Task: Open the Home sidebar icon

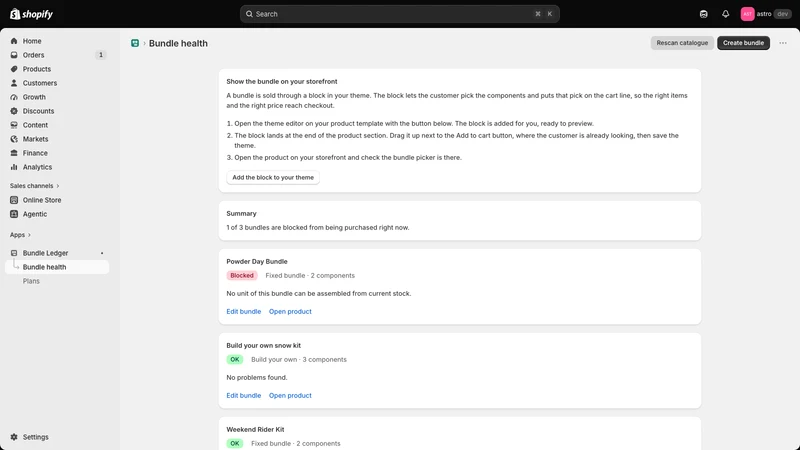Action: pos(14,41)
